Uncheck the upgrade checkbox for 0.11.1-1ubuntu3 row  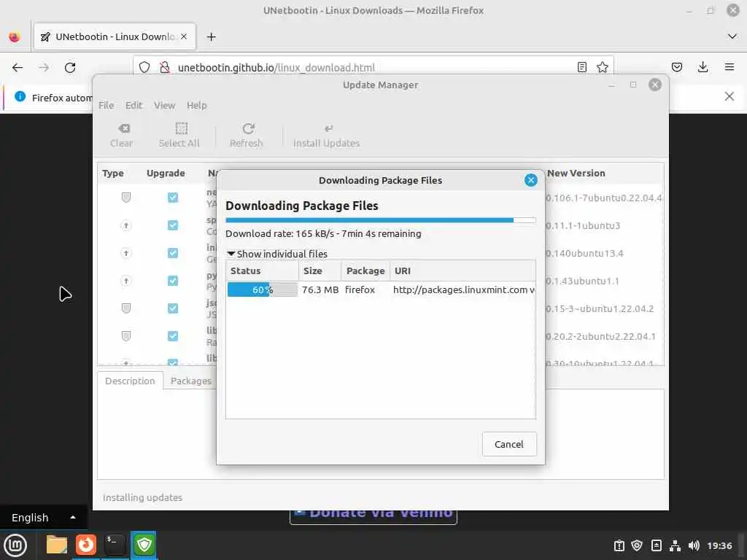point(172,225)
